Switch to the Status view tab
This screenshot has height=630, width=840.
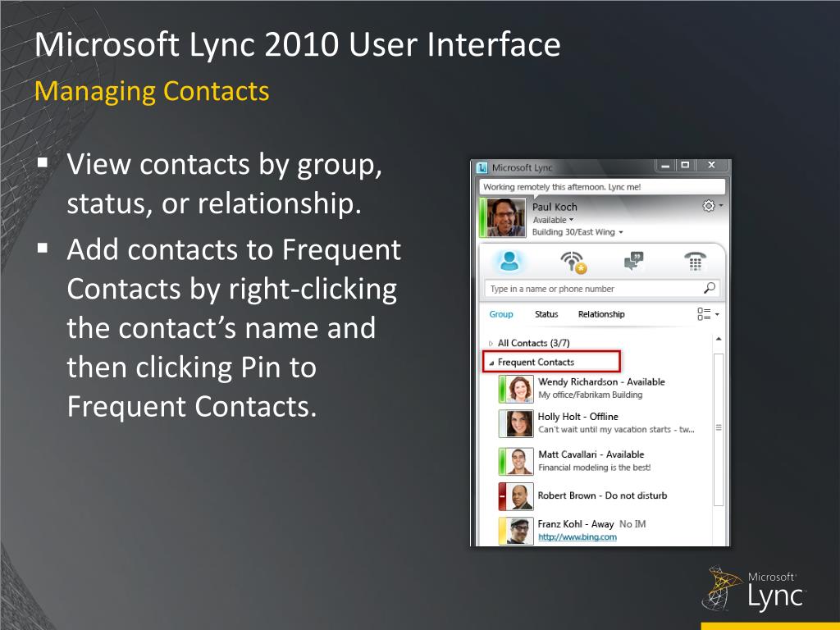(x=546, y=314)
